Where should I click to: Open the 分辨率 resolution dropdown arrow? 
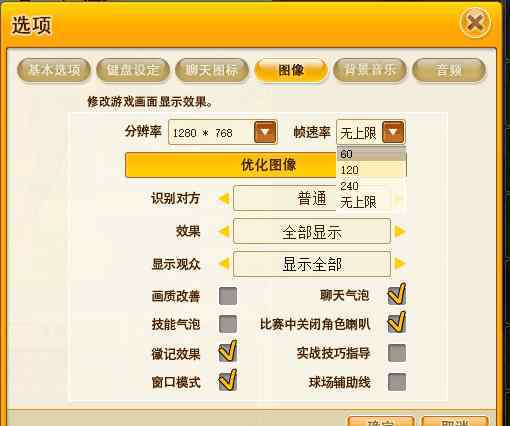tap(265, 132)
